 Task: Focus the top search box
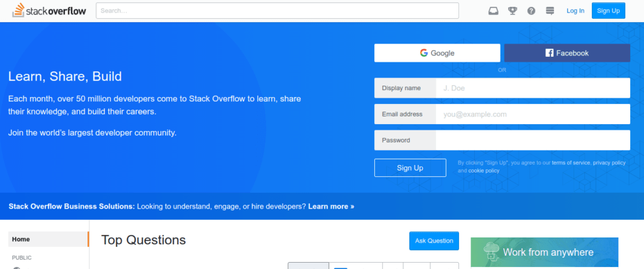click(x=277, y=11)
